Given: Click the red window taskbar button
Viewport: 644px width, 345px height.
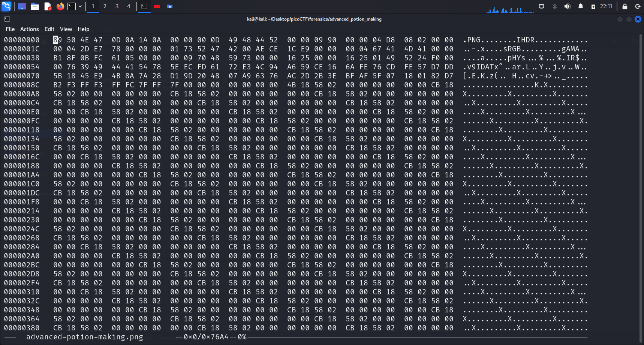Looking at the screenshot, I should tap(157, 6).
